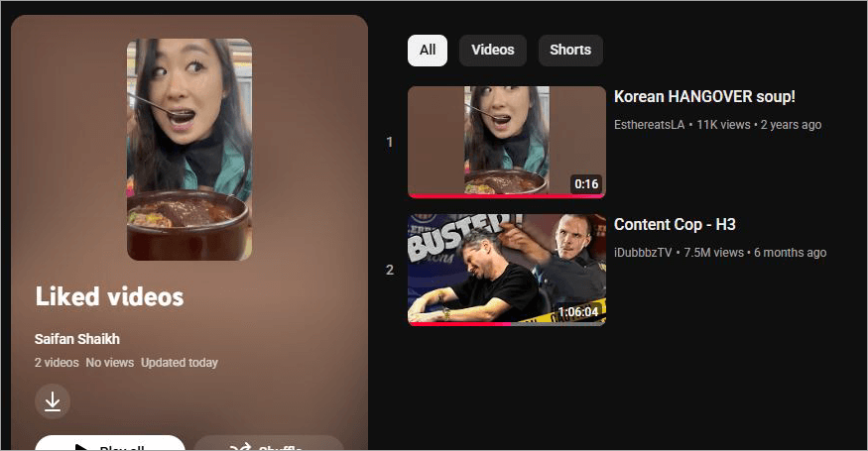
Task: Click the '2 years ago' text
Action: click(x=791, y=125)
